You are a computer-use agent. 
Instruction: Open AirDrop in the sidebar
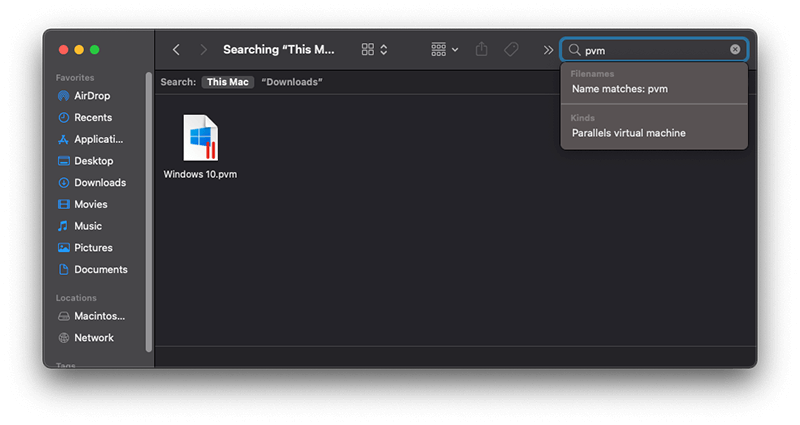coord(84,96)
